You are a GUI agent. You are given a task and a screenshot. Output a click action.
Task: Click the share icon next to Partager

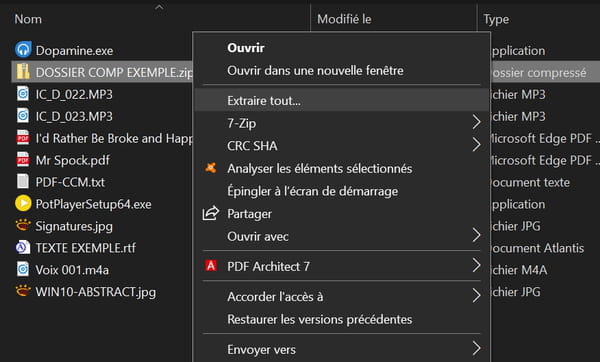pos(210,213)
